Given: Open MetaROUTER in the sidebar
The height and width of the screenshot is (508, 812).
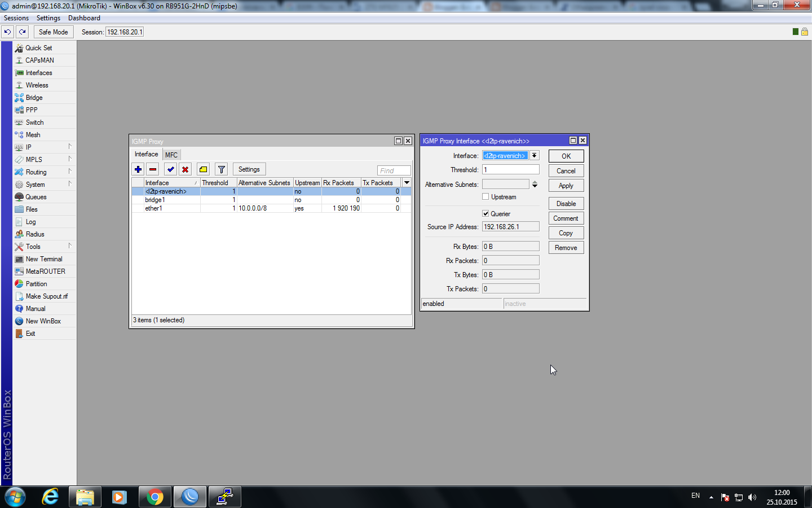Looking at the screenshot, I should (45, 271).
